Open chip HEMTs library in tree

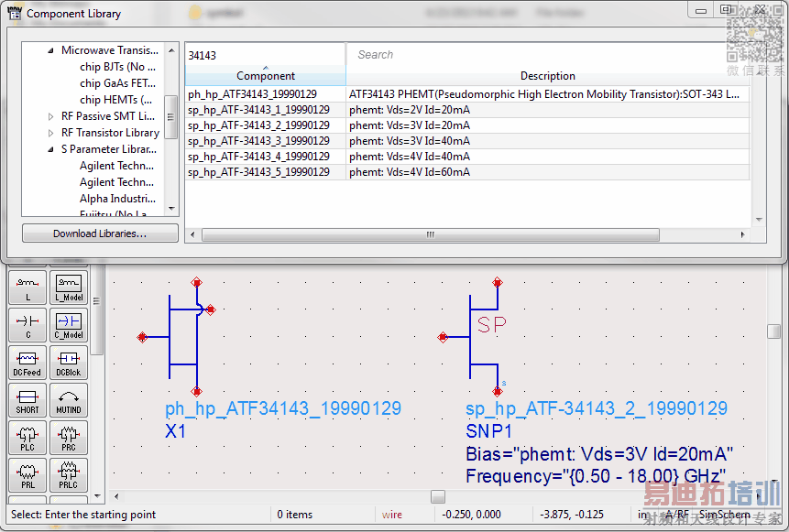point(115,100)
